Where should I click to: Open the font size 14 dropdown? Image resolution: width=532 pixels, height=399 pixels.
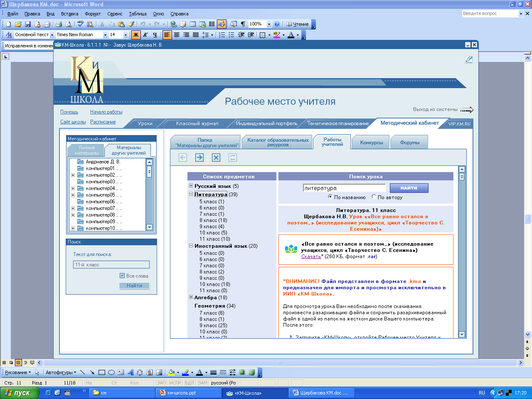click(126, 35)
